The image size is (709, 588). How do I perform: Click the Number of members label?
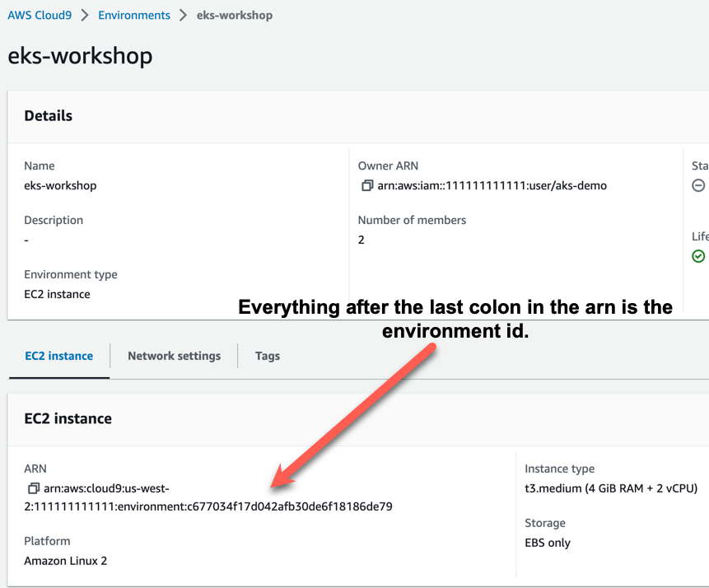tap(412, 220)
